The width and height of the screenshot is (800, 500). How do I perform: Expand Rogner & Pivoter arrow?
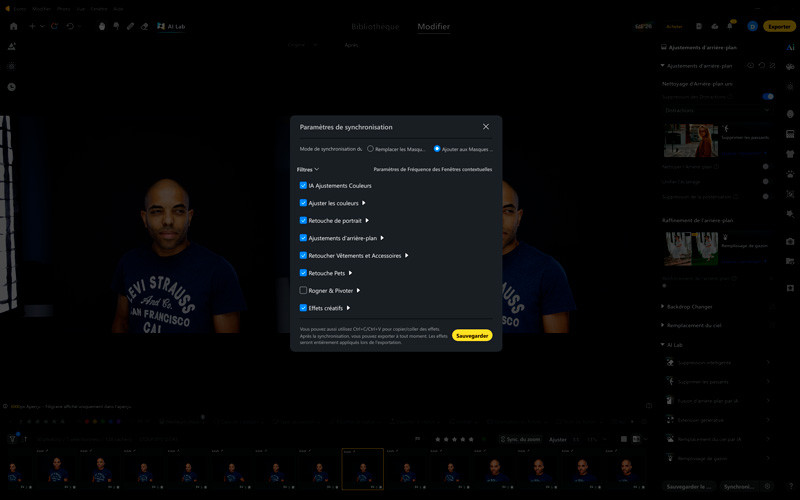(359, 290)
